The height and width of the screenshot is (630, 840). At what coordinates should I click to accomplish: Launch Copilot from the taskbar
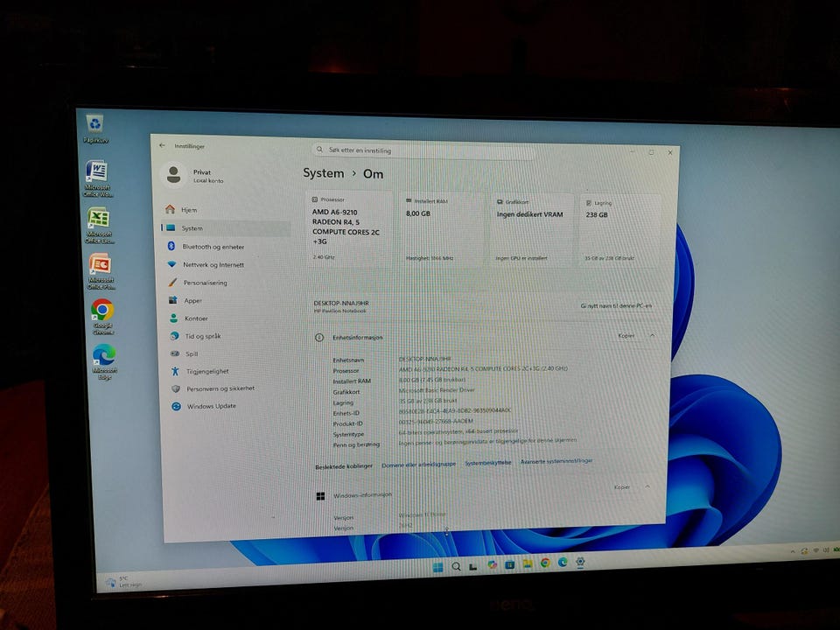click(492, 564)
